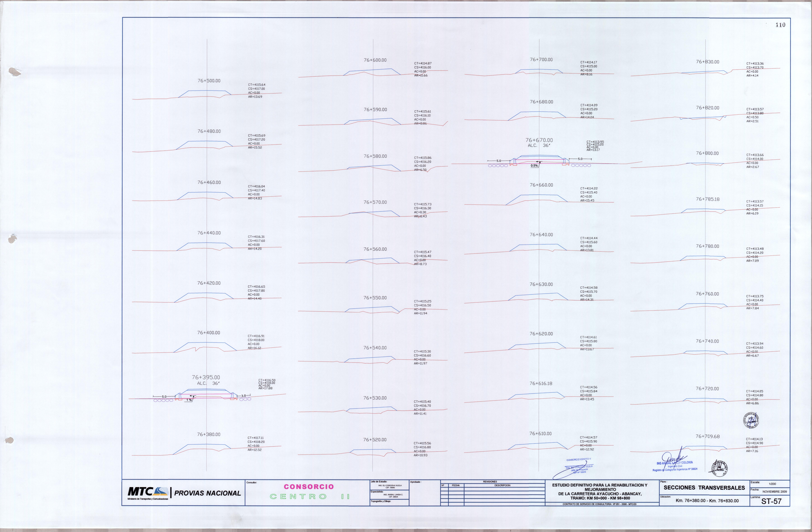Viewport: 812px width, 532px height.
Task: Click 'TRAMO: KM 50+000 - KM 98+800' line
Action: click(600, 498)
